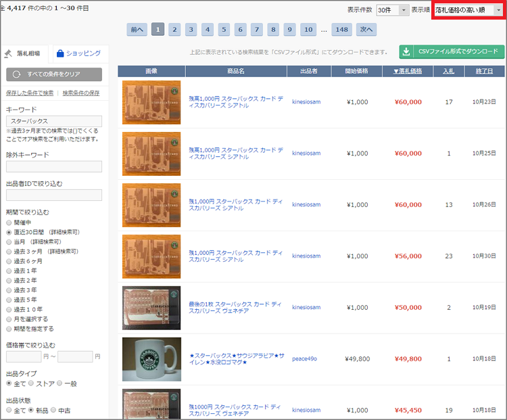
Task: Open the first Seattle card thumbnail
Action: point(151,102)
